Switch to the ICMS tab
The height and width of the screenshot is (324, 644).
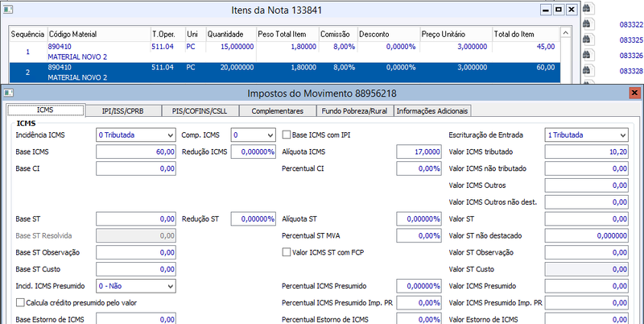[x=46, y=110]
